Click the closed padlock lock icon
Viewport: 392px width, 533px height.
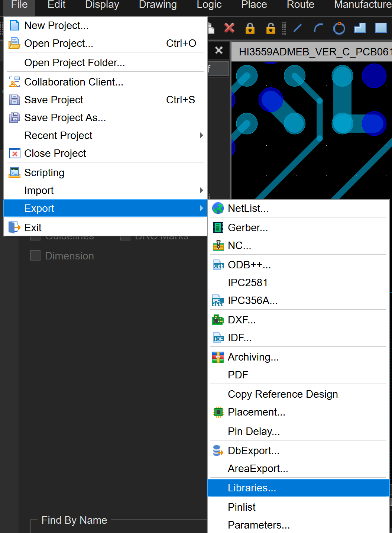250,28
